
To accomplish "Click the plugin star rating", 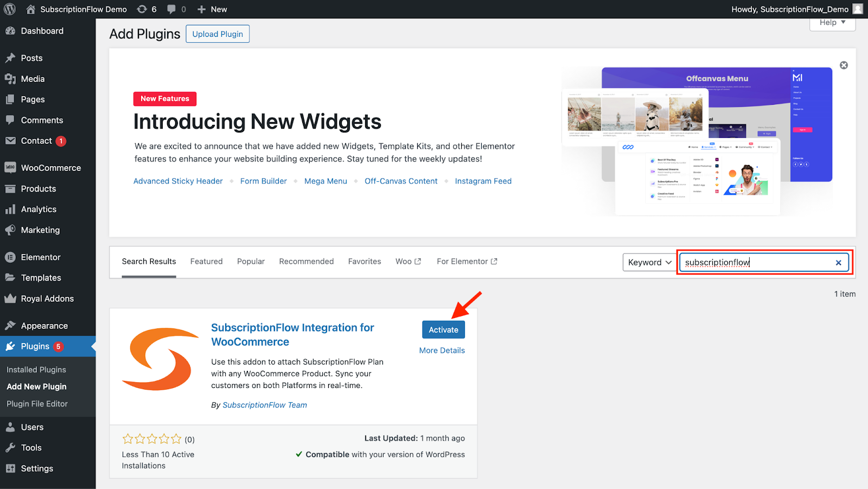I will point(152,439).
